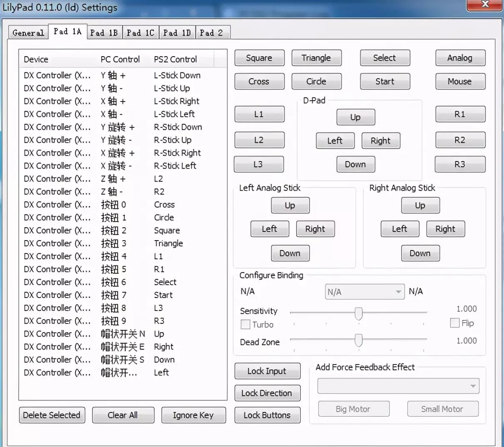The height and width of the screenshot is (447, 504).
Task: Bind the Triangle button
Action: [317, 58]
